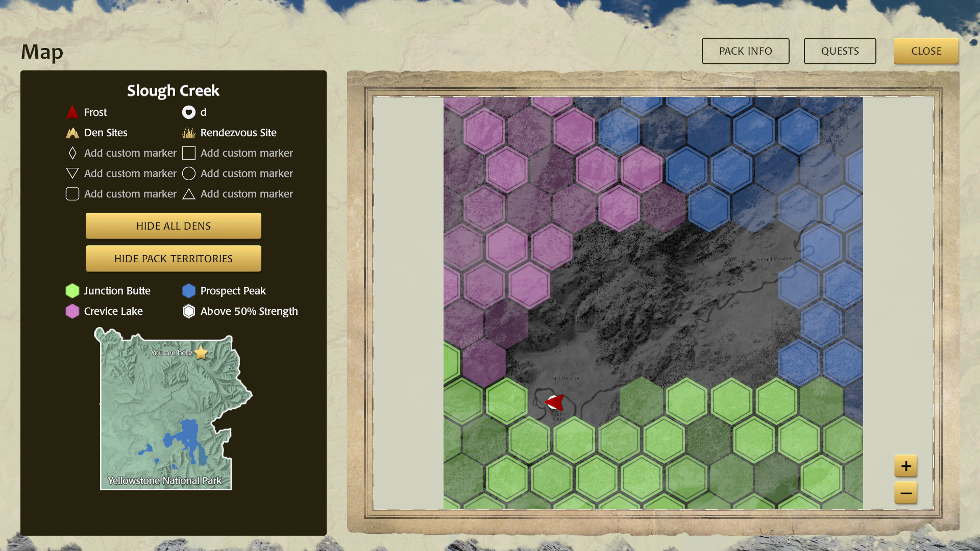The width and height of the screenshot is (980, 551).
Task: Add the downward triangle custom marker
Action: pos(72,173)
